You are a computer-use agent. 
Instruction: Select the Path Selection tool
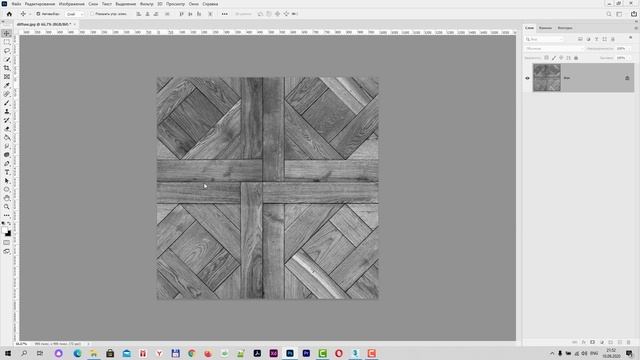[x=7, y=181]
